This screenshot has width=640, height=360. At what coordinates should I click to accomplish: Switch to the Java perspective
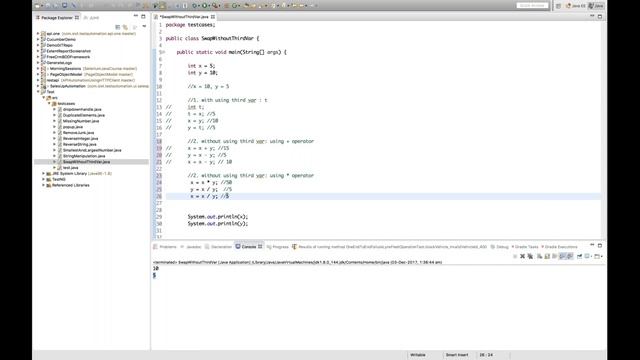596,6
